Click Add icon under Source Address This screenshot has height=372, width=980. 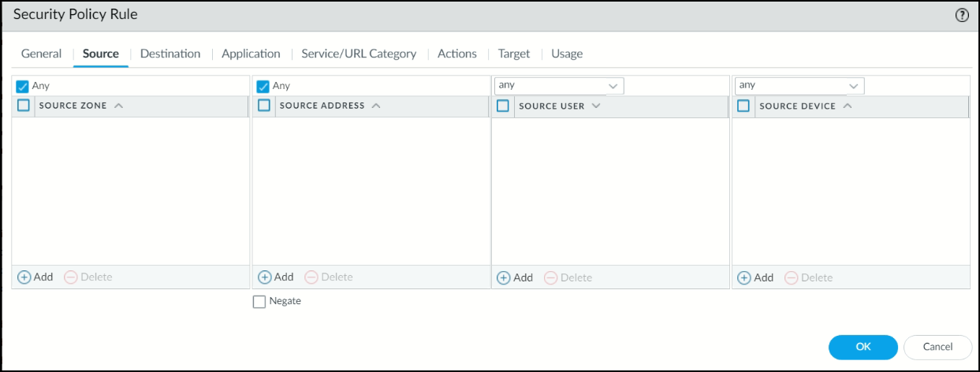(x=265, y=277)
